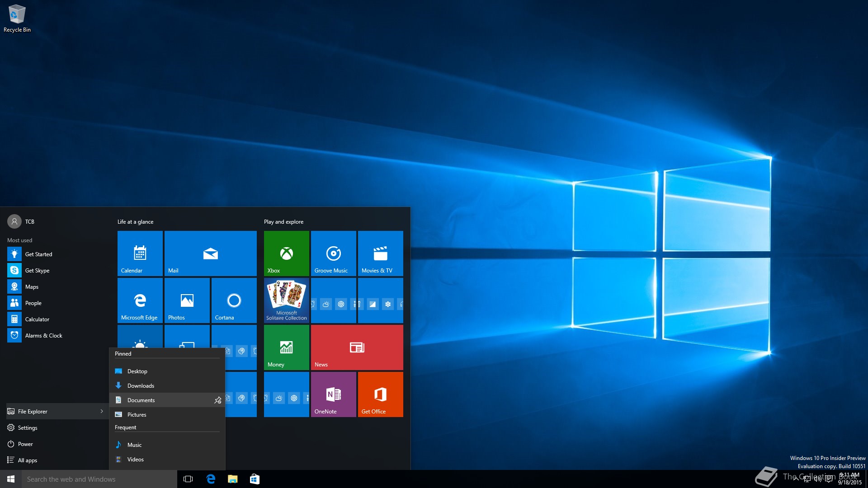Launch Microsoft Edge tile

click(x=140, y=300)
